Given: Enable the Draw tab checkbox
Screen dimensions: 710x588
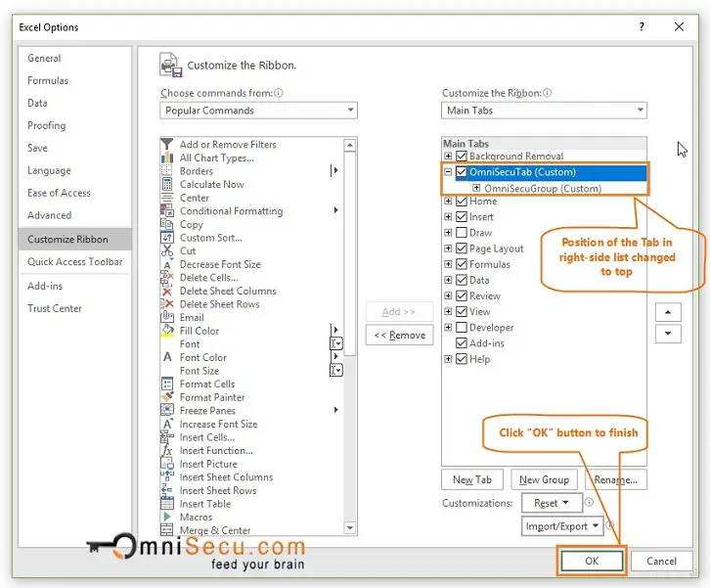Looking at the screenshot, I should click(462, 233).
